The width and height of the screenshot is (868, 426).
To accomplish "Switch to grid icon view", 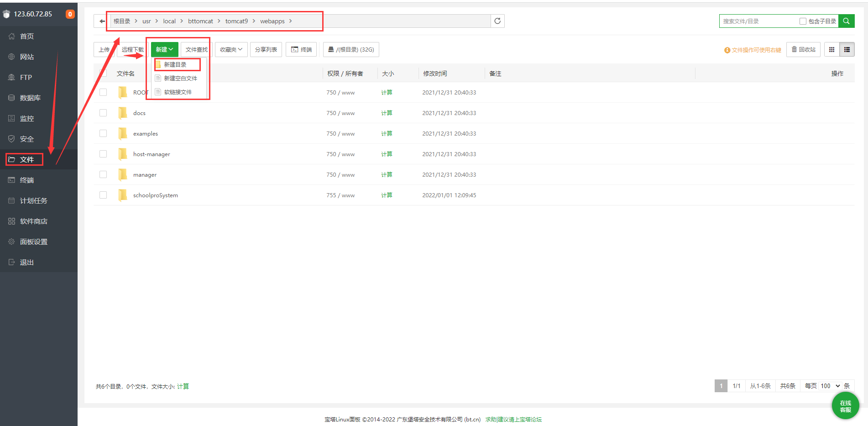I will pos(831,49).
